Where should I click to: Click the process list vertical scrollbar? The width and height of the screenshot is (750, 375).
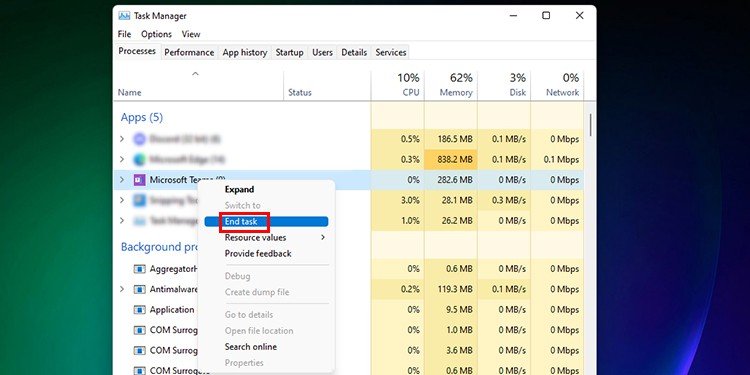click(591, 124)
